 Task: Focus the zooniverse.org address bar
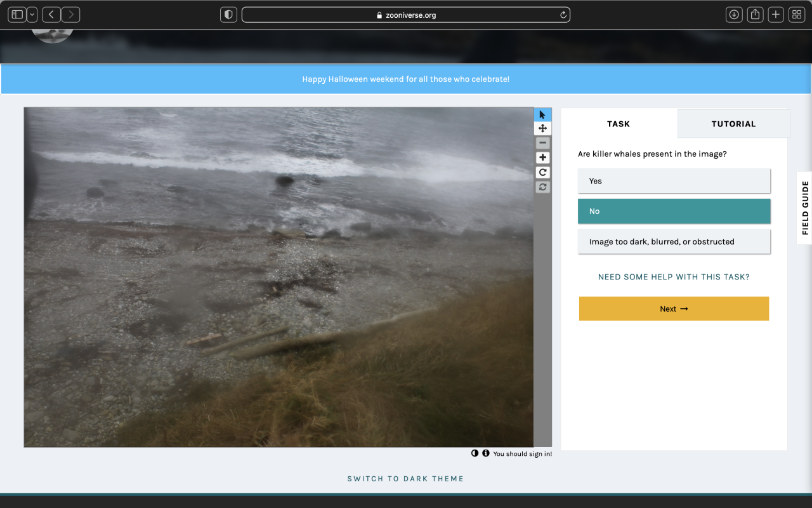406,15
